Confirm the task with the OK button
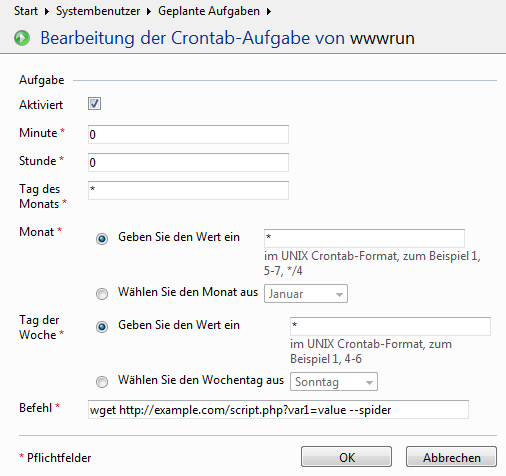The height and width of the screenshot is (476, 506). [346, 457]
